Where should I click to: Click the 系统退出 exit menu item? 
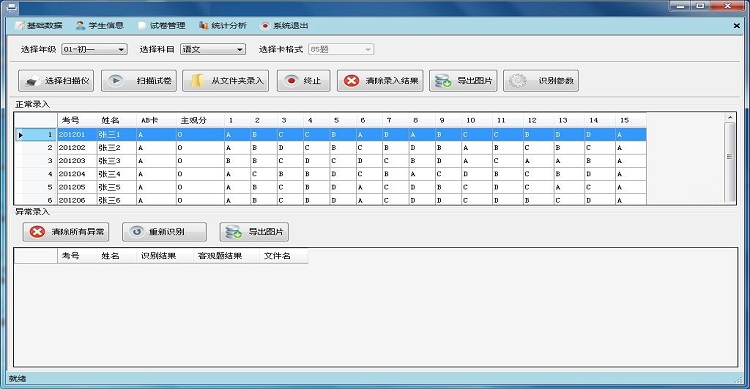(285, 26)
